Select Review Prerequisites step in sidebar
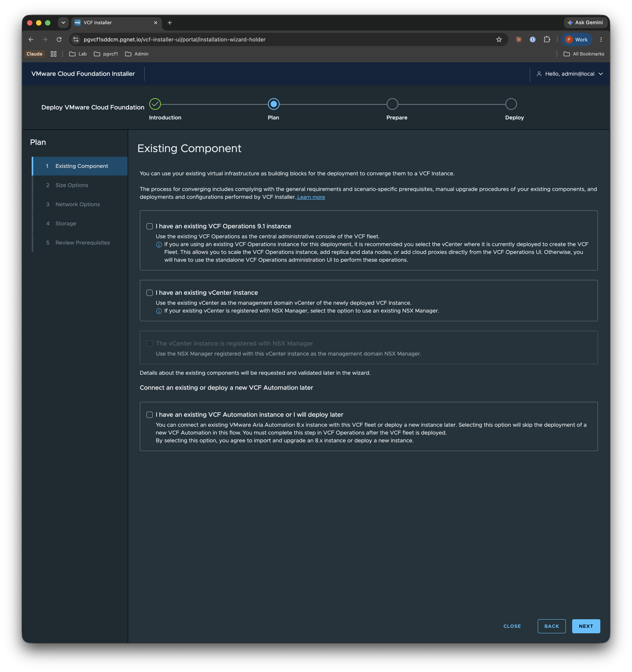The image size is (632, 672). (x=80, y=243)
